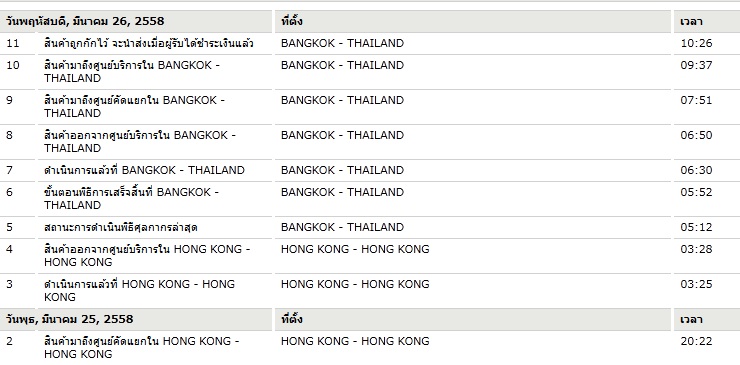Select the row 5 customs status update text

pos(120,228)
